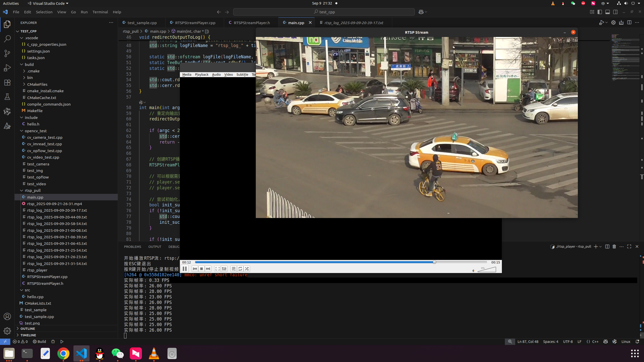
Task: Skip to next media in VLC
Action: pyautogui.click(x=208, y=269)
